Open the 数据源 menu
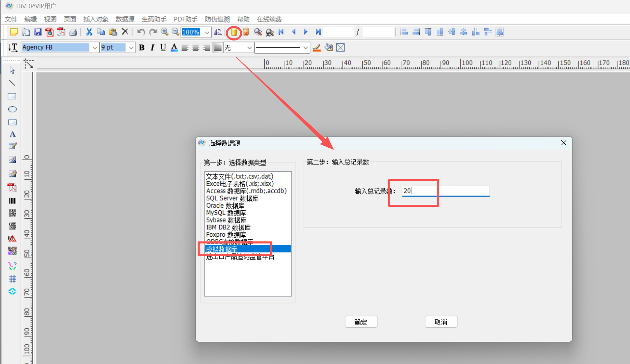This screenshot has height=364, width=630. pyautogui.click(x=125, y=19)
